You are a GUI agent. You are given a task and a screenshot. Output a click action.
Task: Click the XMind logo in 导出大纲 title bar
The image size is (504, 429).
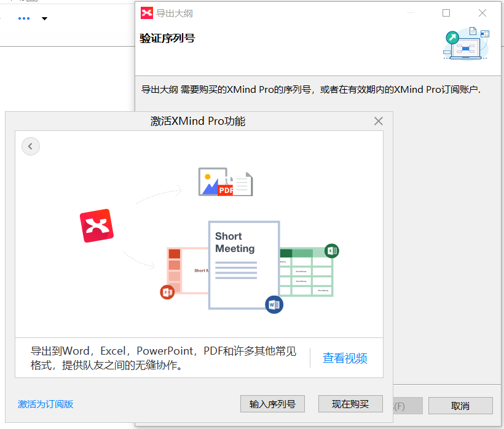point(147,13)
